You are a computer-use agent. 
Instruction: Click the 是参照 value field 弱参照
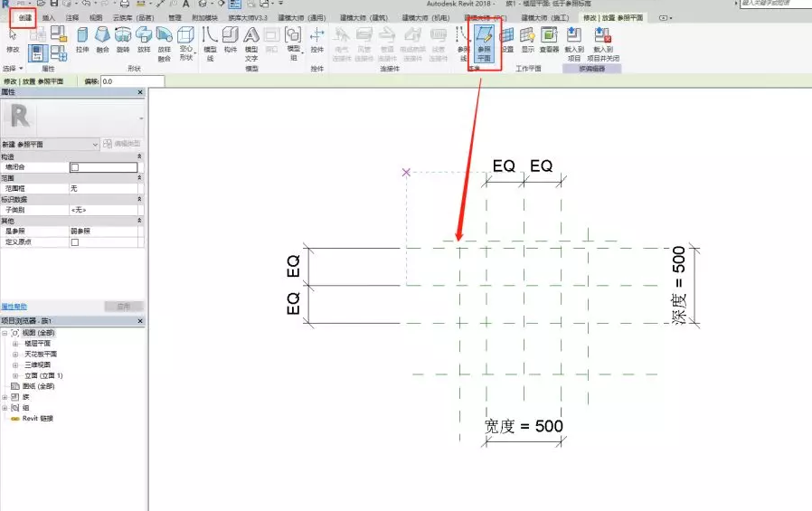pos(104,231)
